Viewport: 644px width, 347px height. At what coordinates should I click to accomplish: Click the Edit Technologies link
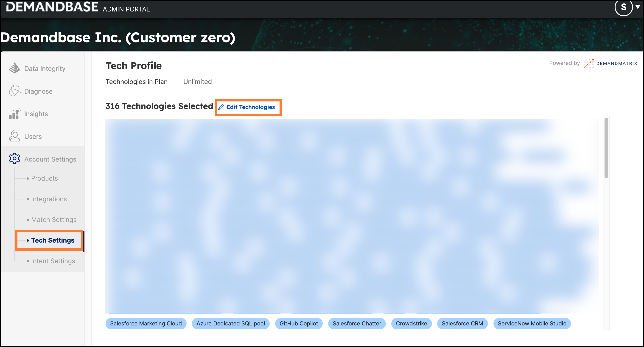coord(250,107)
